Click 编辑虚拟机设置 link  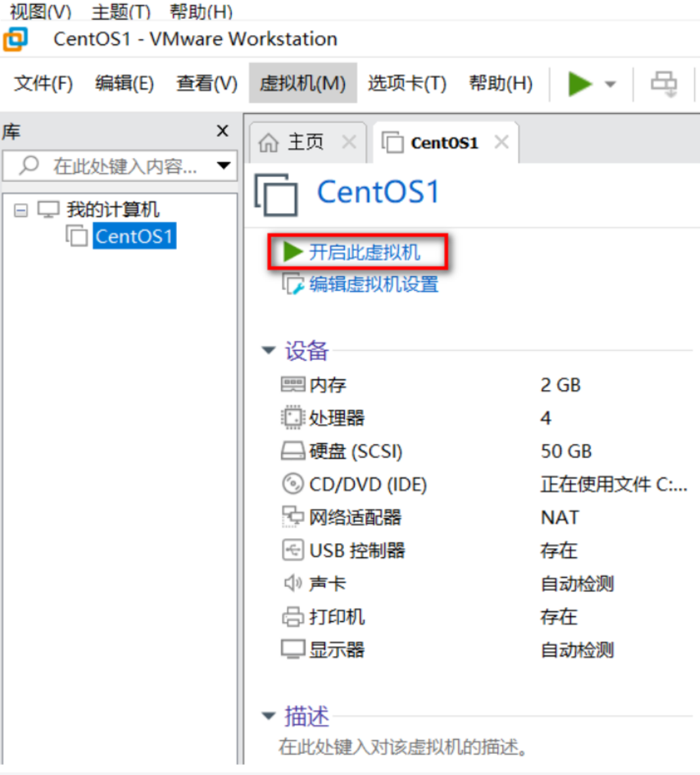pyautogui.click(x=374, y=284)
